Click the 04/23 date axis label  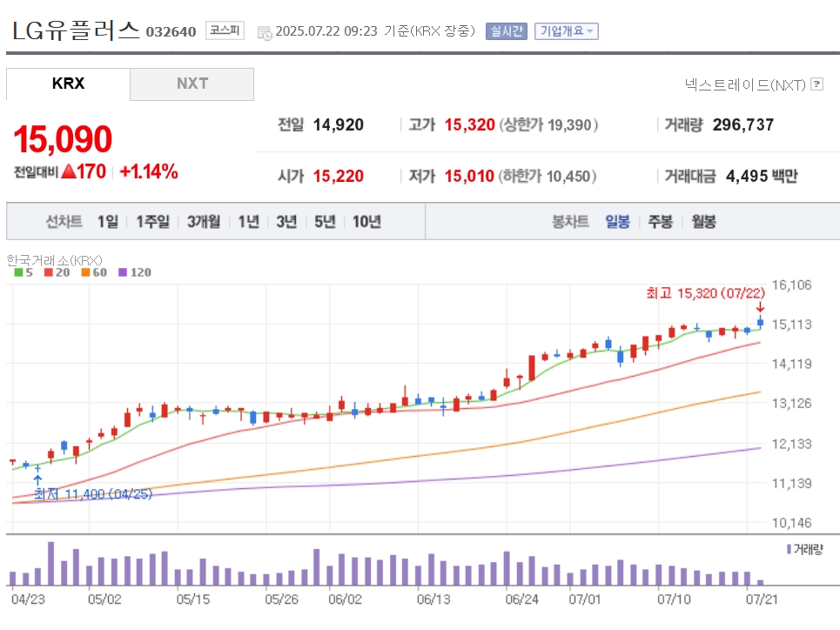(28, 600)
